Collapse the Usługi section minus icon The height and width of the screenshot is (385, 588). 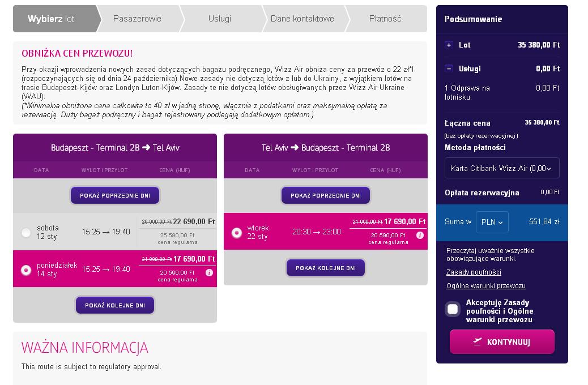click(449, 69)
